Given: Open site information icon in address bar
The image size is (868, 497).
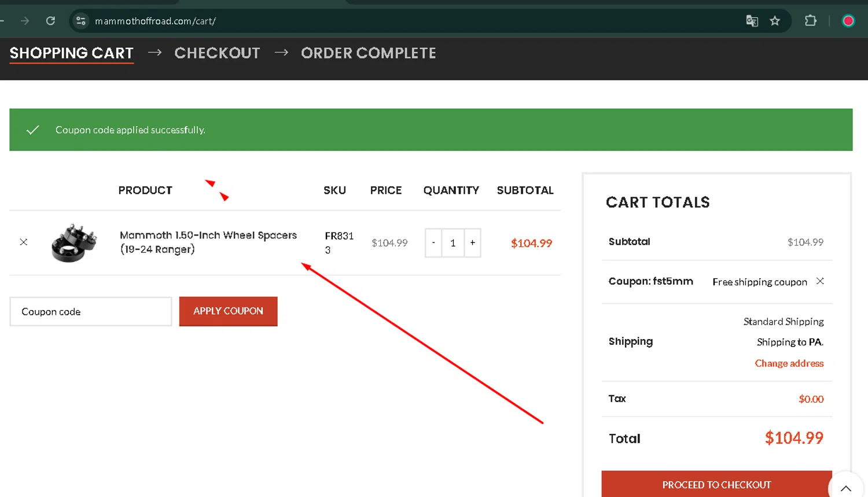Looking at the screenshot, I should pos(81,21).
